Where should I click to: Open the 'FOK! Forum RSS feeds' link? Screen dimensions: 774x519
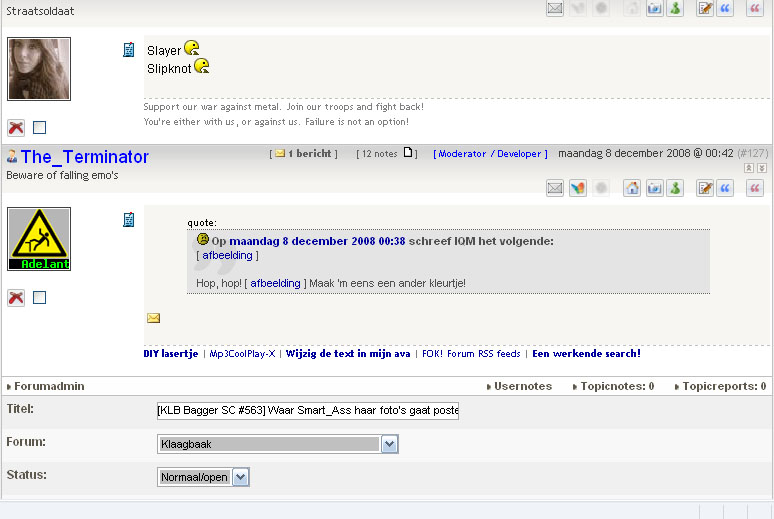pos(471,354)
